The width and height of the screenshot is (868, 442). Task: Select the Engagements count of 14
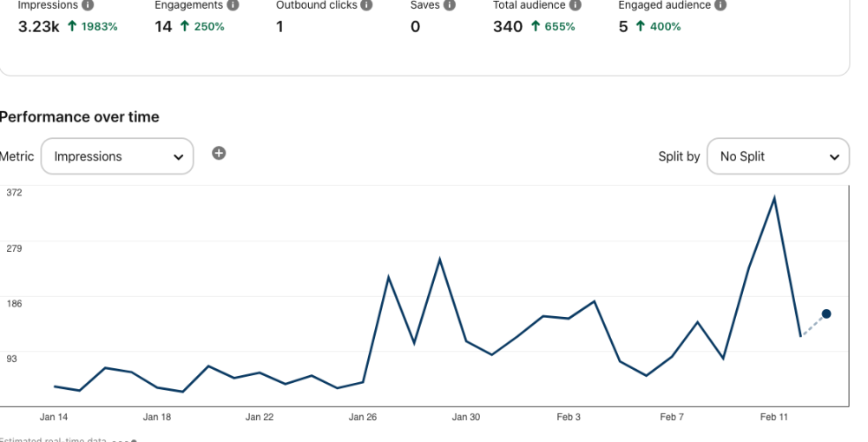pos(163,27)
